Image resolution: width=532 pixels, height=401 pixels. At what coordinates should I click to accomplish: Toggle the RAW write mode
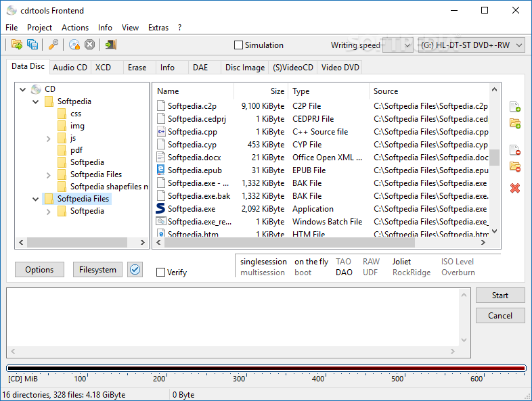point(371,262)
